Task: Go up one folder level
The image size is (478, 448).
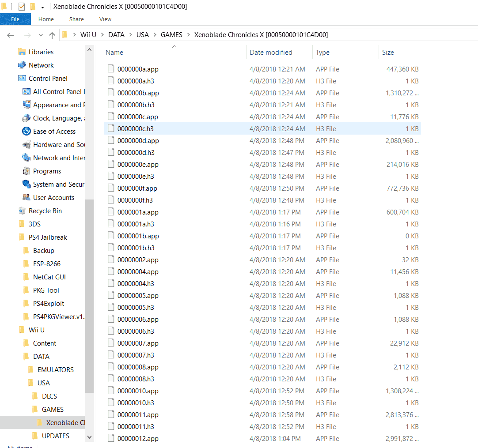Action: [x=52, y=35]
